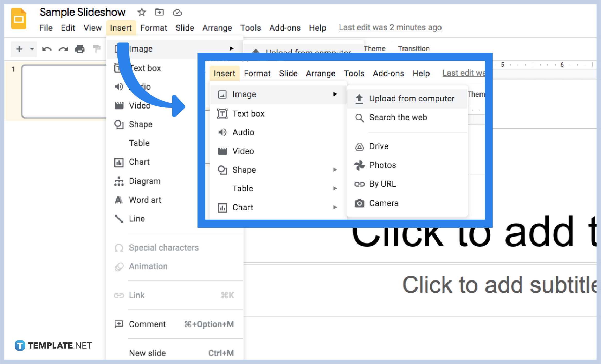Click the Last edit was 2 minutes ago link
The height and width of the screenshot is (364, 601).
click(390, 27)
